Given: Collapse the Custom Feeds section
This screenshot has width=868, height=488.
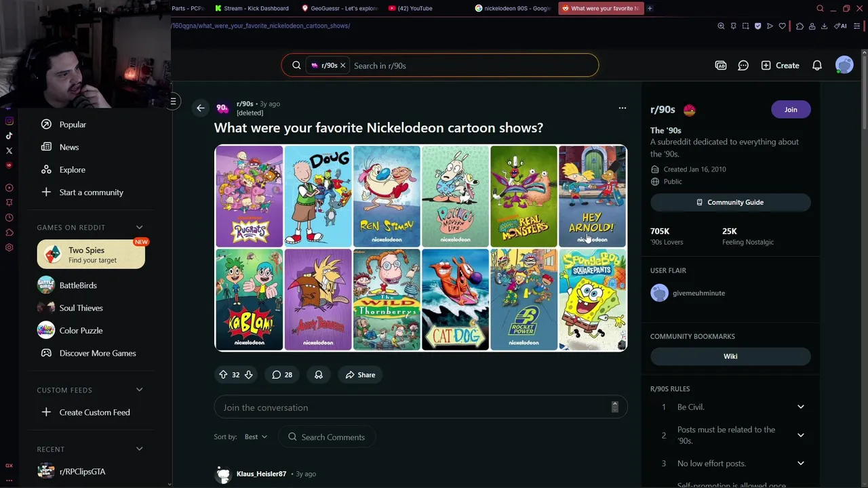Looking at the screenshot, I should (139, 390).
